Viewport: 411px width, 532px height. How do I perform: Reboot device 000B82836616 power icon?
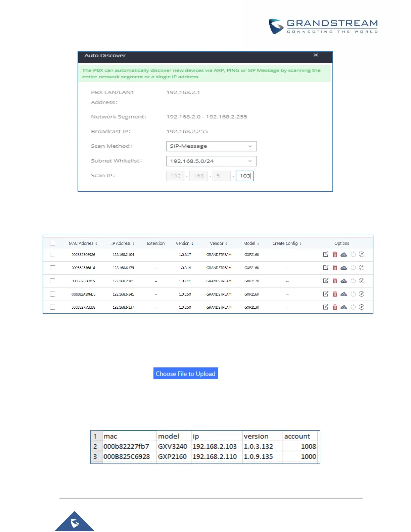(x=353, y=267)
